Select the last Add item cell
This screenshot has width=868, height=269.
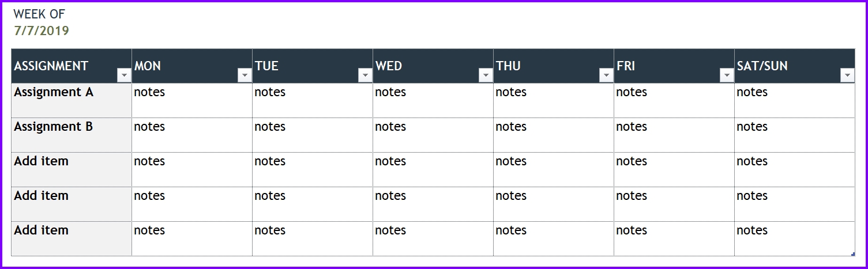coord(72,239)
